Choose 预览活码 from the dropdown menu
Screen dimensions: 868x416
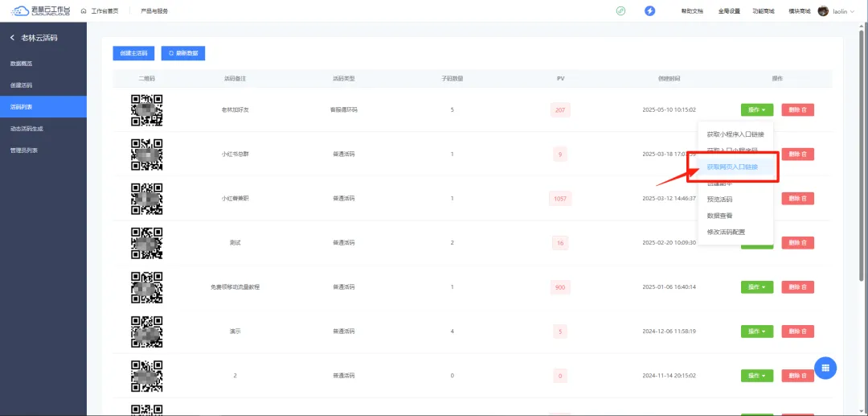[735, 200]
